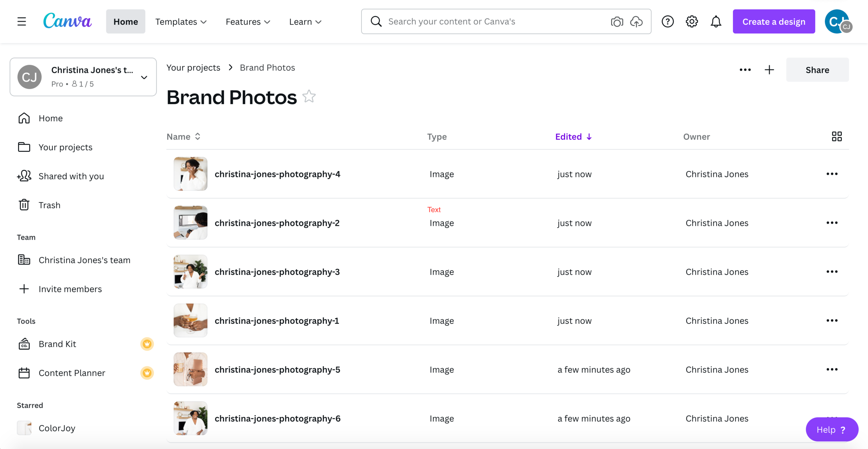Viewport: 868px width, 449px height.
Task: Expand the Templates dropdown
Action: point(181,22)
